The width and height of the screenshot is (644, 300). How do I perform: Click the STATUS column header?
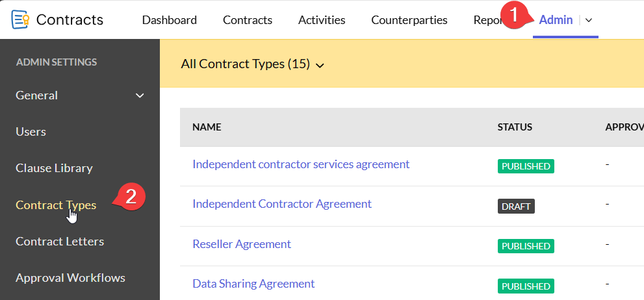pos(515,127)
